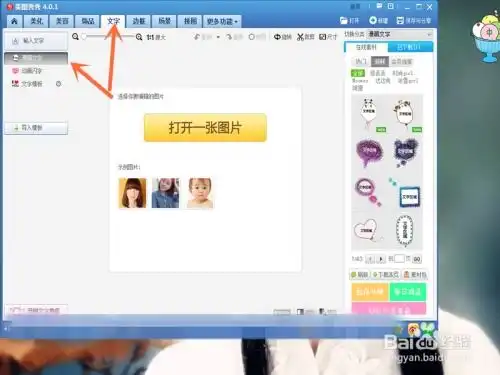This screenshot has height=375, width=500.
Task: Expand the undo history dropdown arrow
Action: tap(218, 37)
